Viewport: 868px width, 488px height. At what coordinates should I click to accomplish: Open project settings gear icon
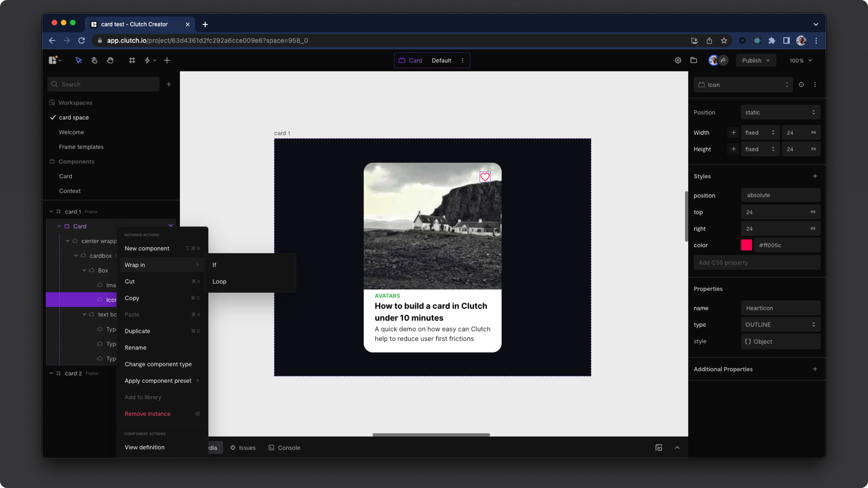pyautogui.click(x=678, y=60)
